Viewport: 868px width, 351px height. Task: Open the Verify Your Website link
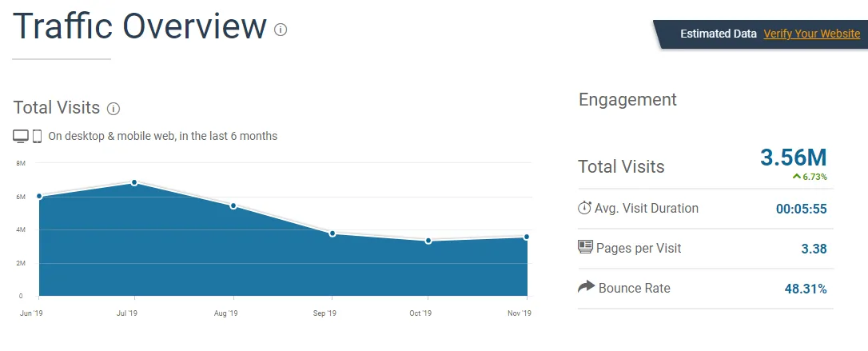point(811,34)
